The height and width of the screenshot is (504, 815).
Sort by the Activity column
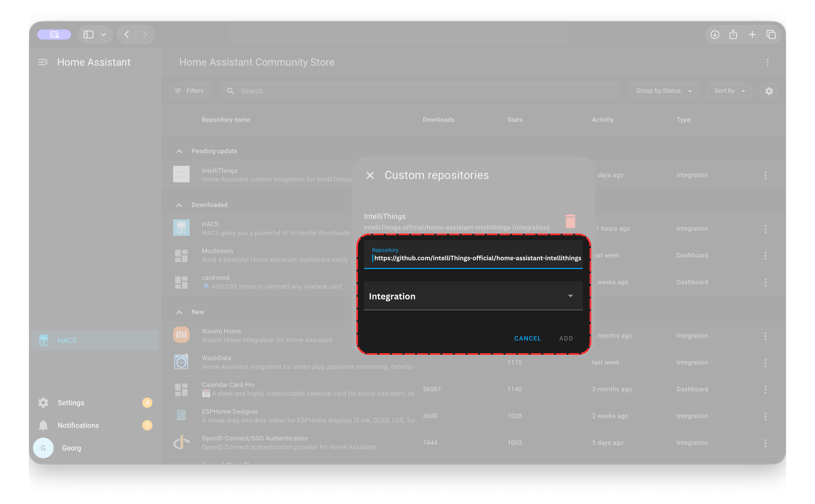(x=602, y=120)
